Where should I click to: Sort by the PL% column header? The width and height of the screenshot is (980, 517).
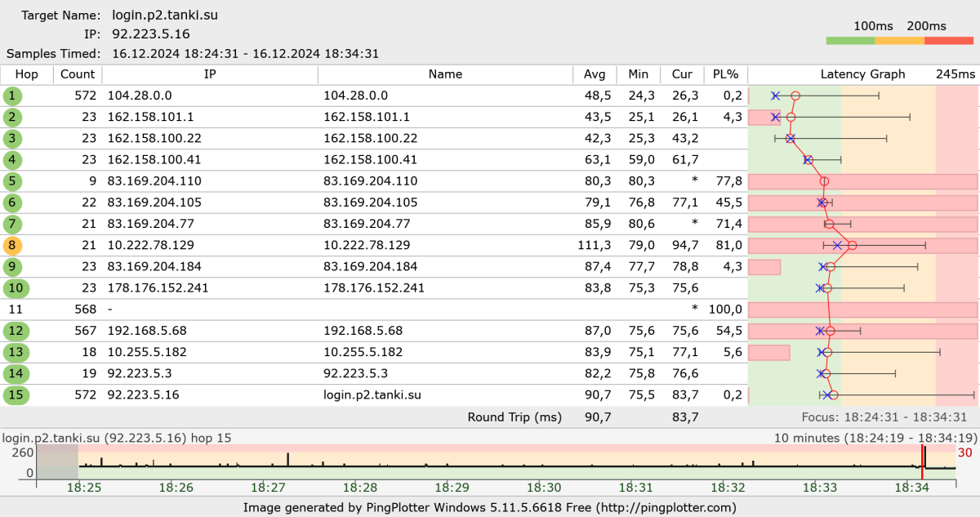pyautogui.click(x=725, y=74)
